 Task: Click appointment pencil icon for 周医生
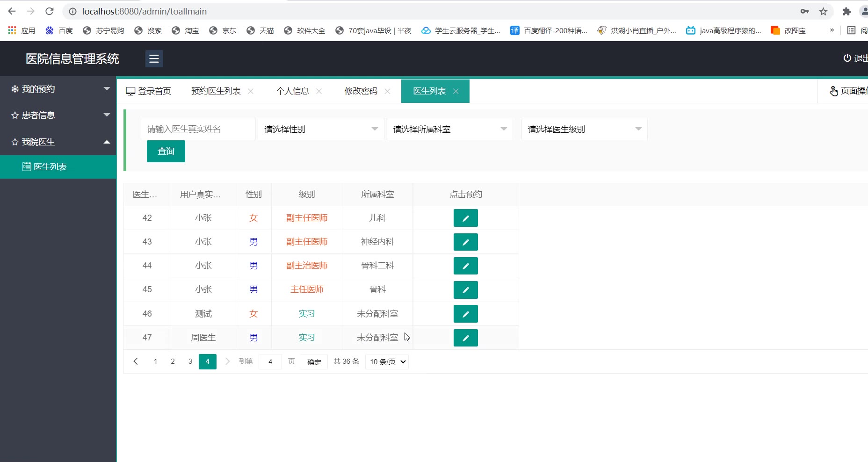tap(465, 338)
